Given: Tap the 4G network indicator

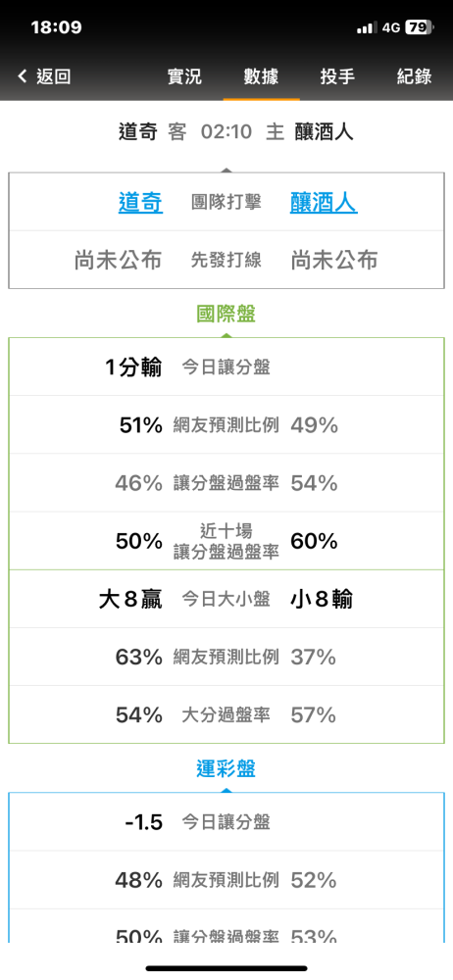Looking at the screenshot, I should click(x=391, y=27).
